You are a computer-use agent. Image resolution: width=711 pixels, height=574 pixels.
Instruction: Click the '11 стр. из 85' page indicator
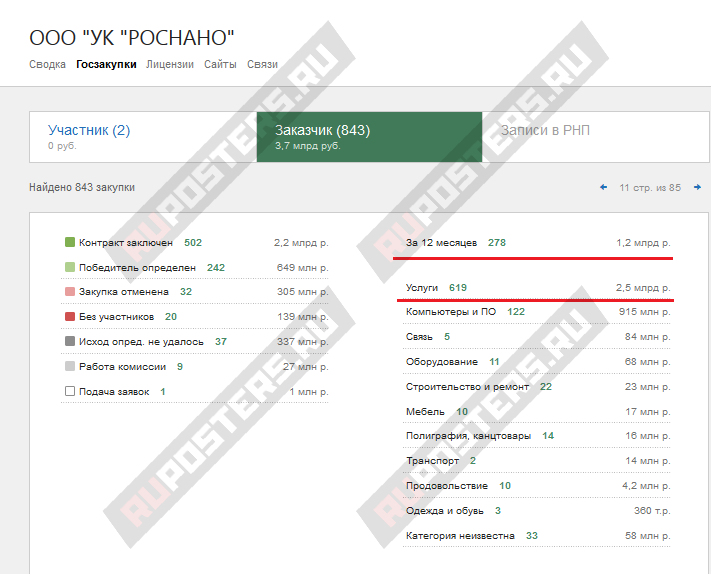point(650,188)
